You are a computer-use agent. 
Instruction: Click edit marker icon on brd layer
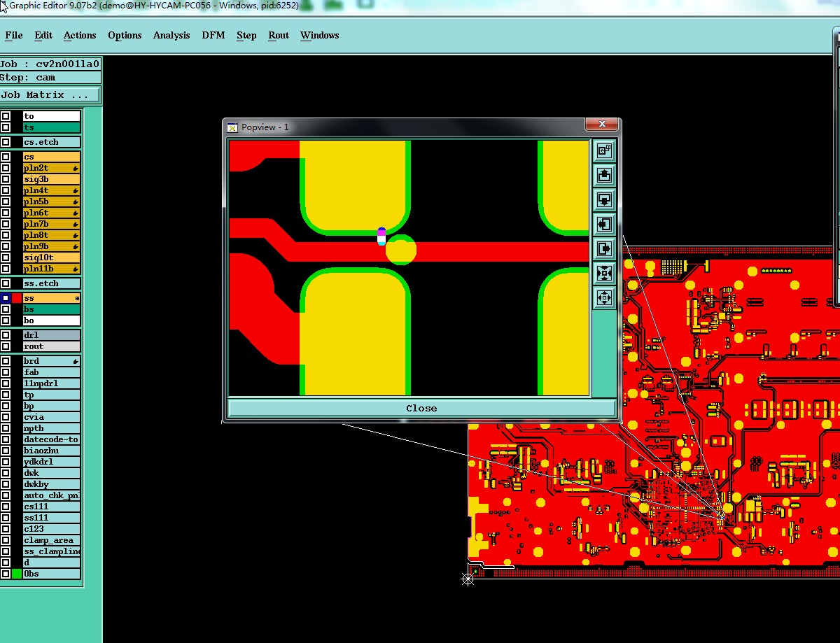(x=76, y=362)
